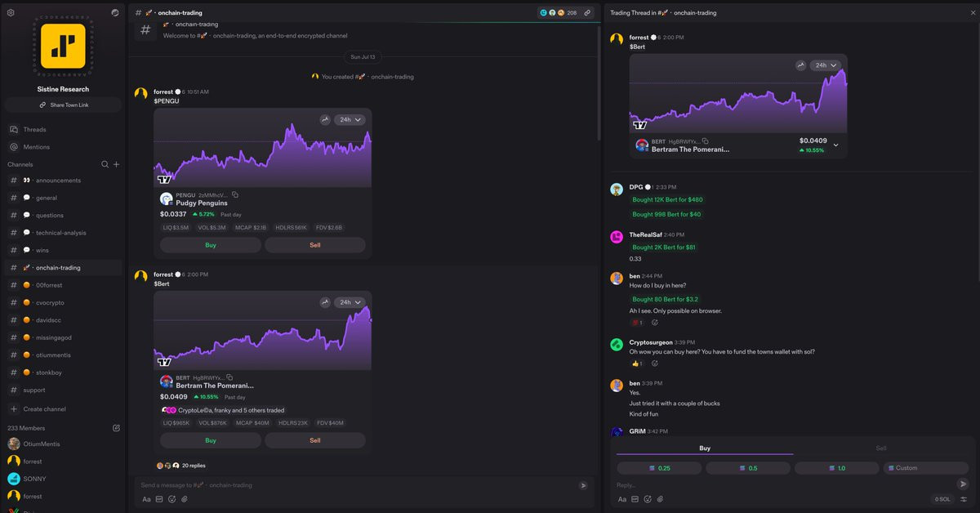Attach a file in main composer
This screenshot has height=513, width=980.
[185, 499]
